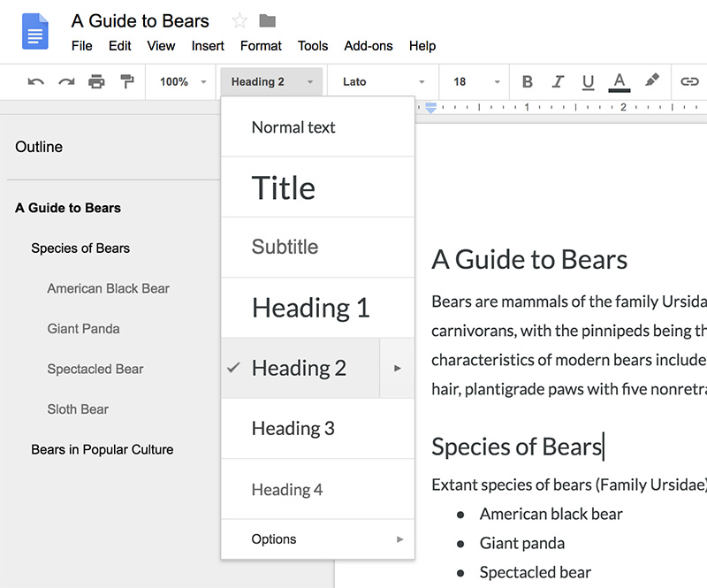Star the document A Guide to Bears
The width and height of the screenshot is (707, 588).
(239, 21)
